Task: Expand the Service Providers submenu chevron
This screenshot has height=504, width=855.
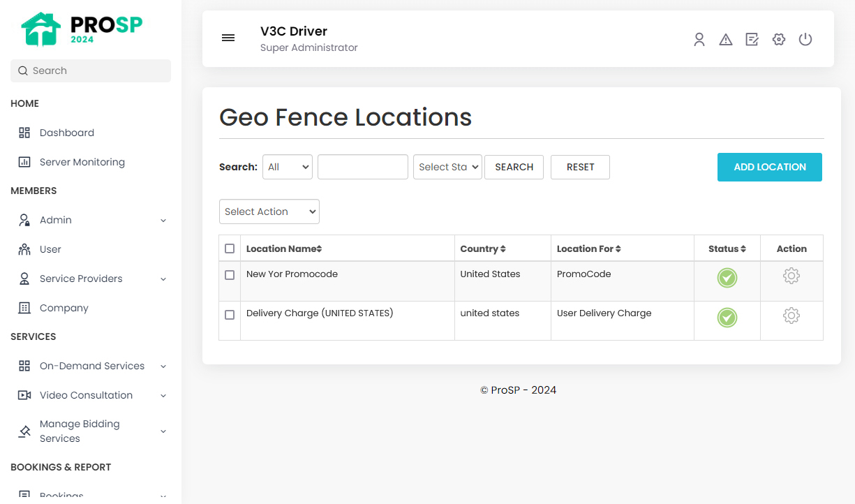Action: 163,279
